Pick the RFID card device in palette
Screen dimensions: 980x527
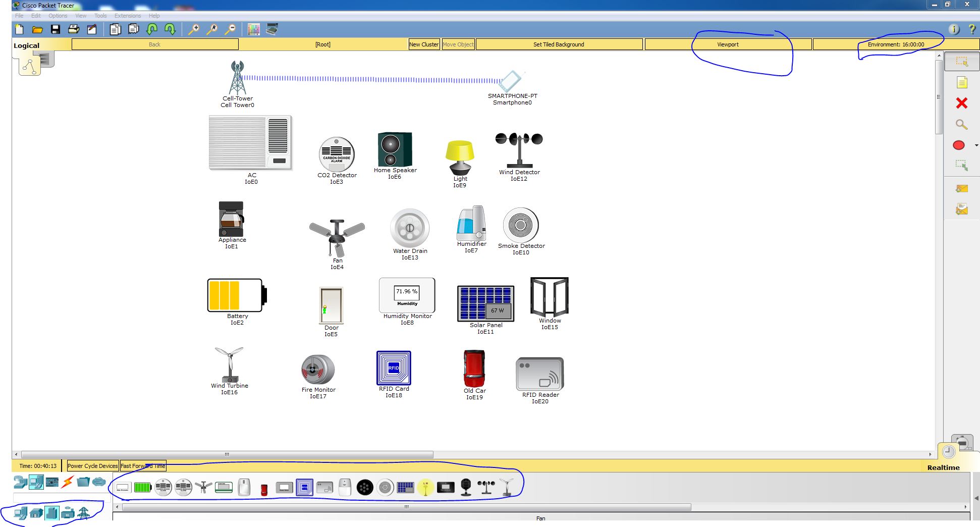pyautogui.click(x=304, y=487)
